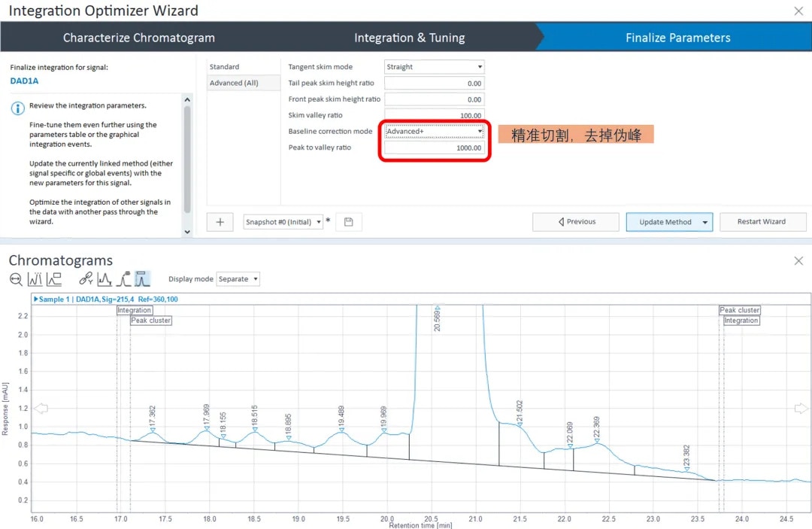Click the Peak to valley ratio field
The image size is (812, 529).
tap(434, 148)
